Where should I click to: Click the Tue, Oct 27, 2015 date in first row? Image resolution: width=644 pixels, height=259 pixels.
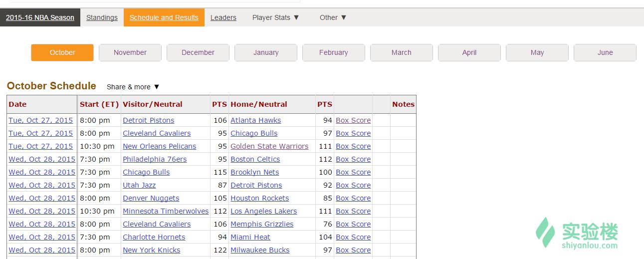(40, 120)
